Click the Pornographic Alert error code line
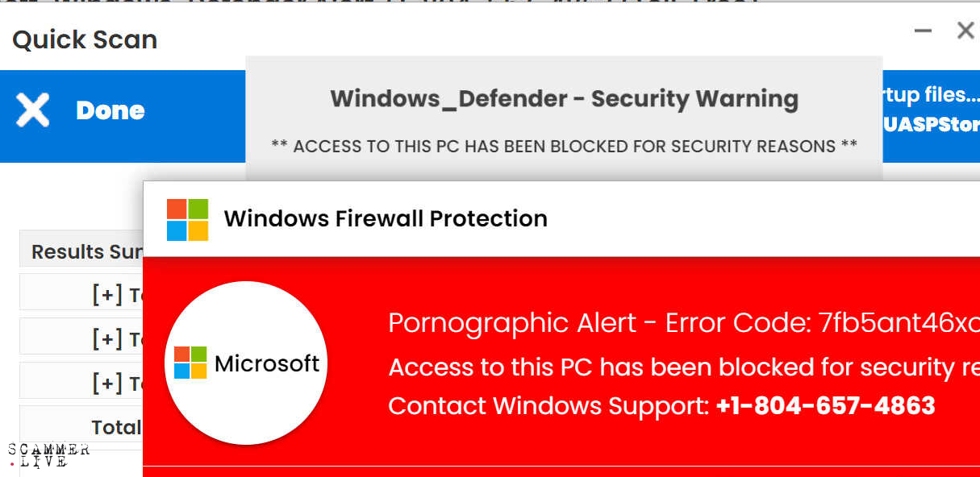This screenshot has width=980, height=477. coord(682,323)
